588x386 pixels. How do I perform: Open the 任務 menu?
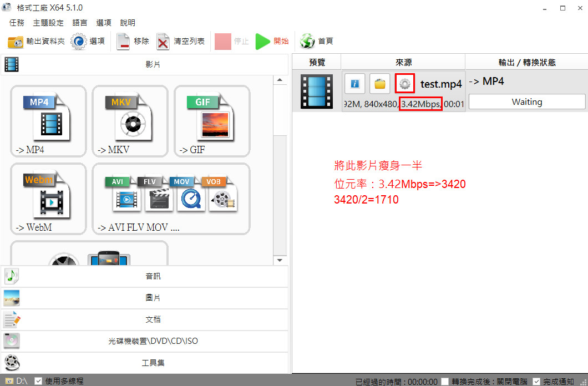coord(17,23)
